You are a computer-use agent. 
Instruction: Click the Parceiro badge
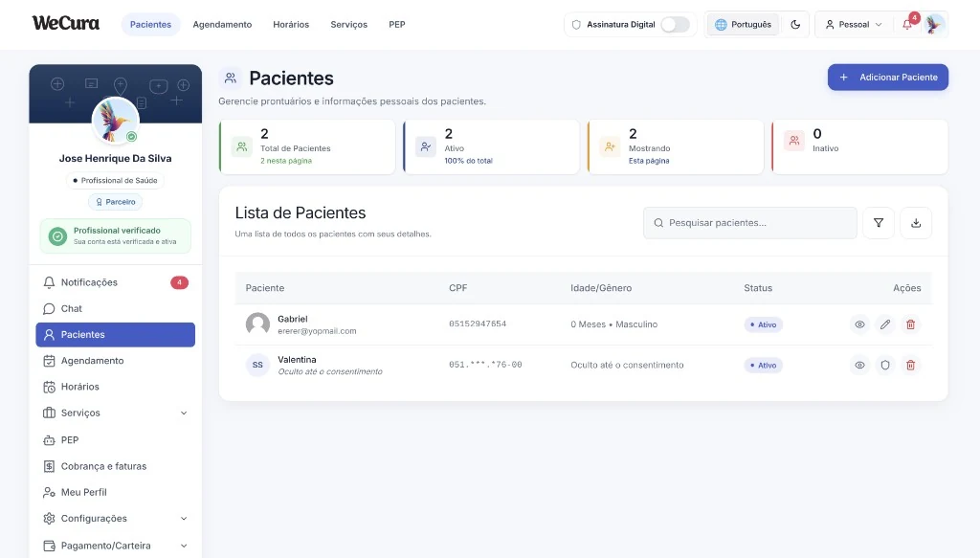tap(115, 202)
